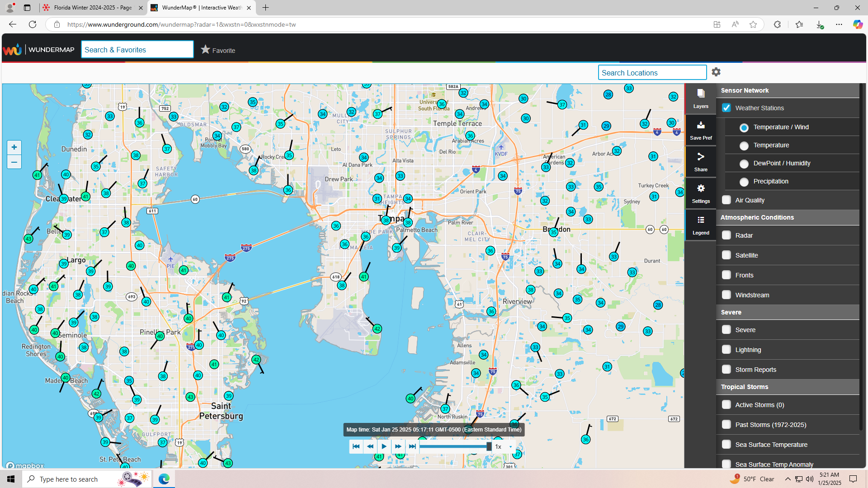The width and height of the screenshot is (868, 488).
Task: Open the 1x playback speed dropdown
Action: point(504,446)
